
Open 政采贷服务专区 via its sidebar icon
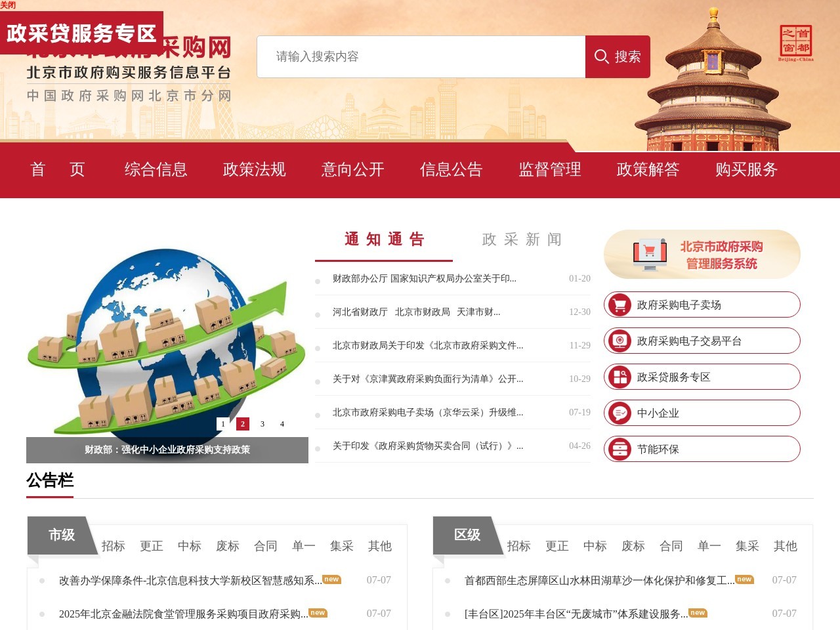(619, 377)
